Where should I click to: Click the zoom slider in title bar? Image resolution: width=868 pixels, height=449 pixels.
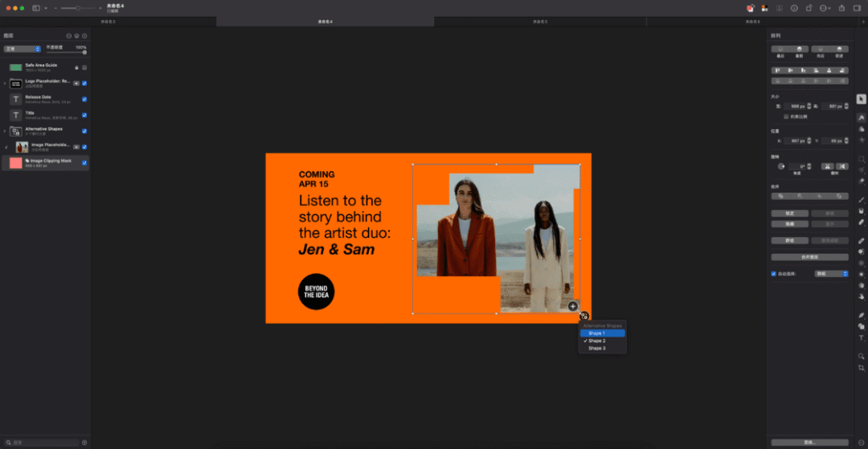[x=77, y=8]
